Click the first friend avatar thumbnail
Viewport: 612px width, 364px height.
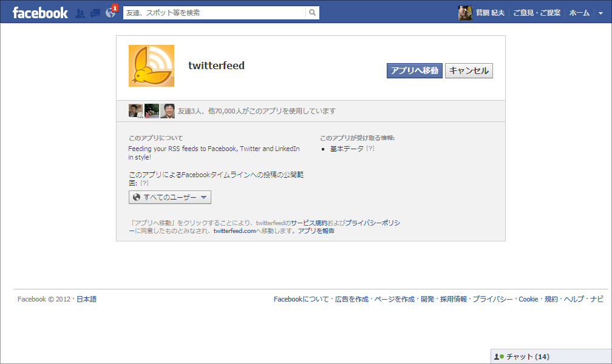[136, 111]
